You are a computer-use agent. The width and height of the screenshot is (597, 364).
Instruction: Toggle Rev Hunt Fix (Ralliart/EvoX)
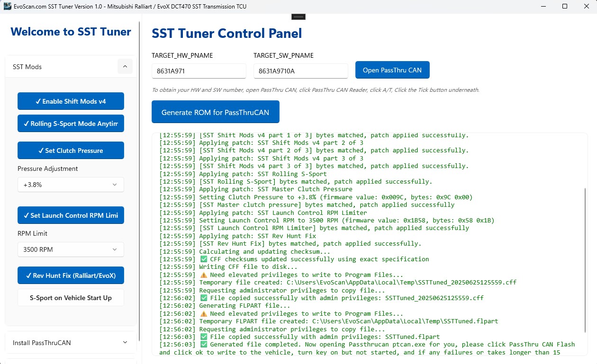(71, 275)
